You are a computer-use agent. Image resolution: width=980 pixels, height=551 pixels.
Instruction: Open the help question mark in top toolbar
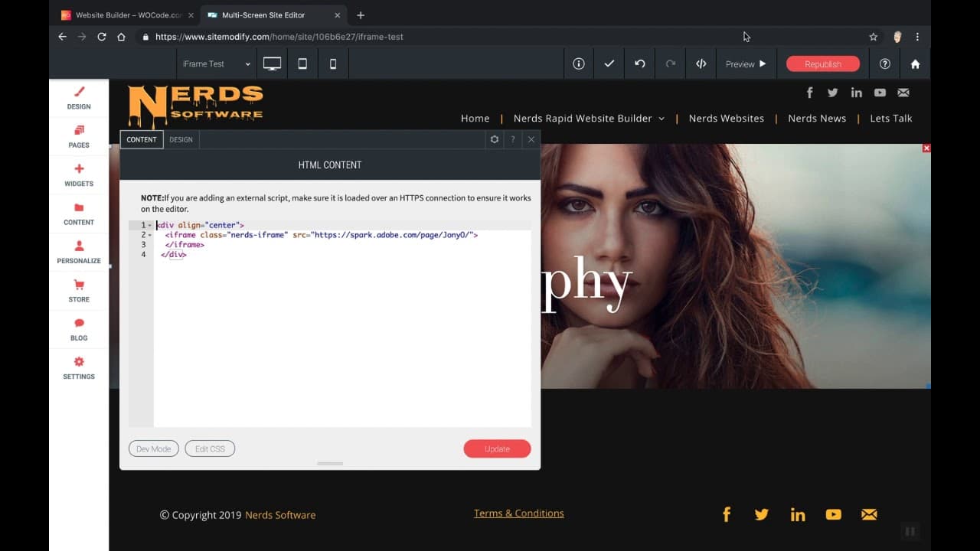[x=885, y=64]
